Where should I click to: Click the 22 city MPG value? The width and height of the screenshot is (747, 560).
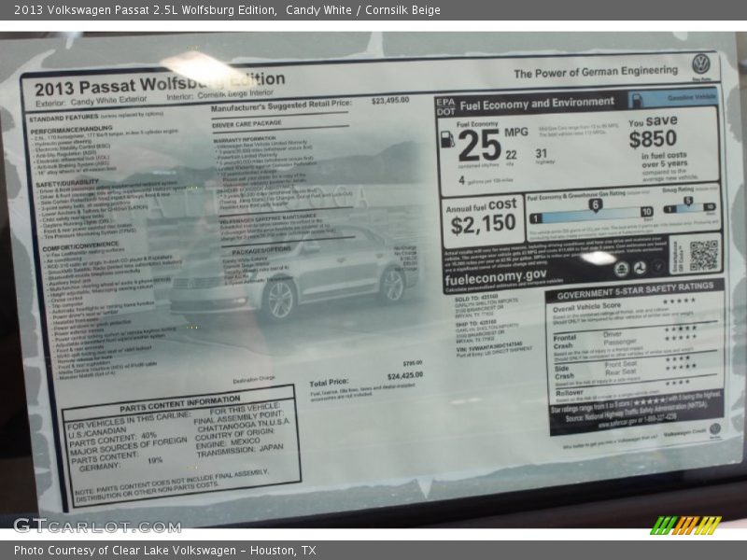[511, 155]
